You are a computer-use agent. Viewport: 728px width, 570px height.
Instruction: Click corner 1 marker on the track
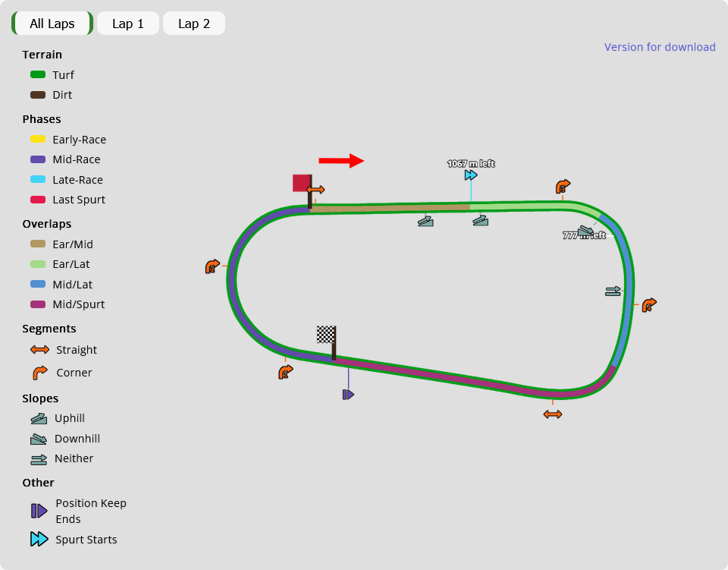point(286,372)
